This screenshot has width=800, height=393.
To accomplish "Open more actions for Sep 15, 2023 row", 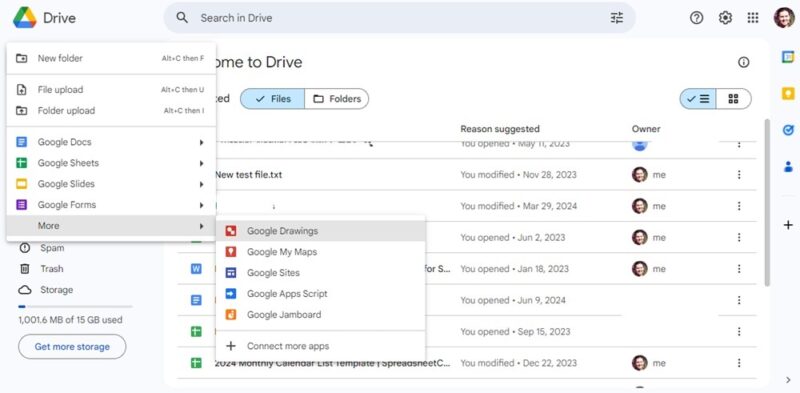I will click(x=739, y=332).
